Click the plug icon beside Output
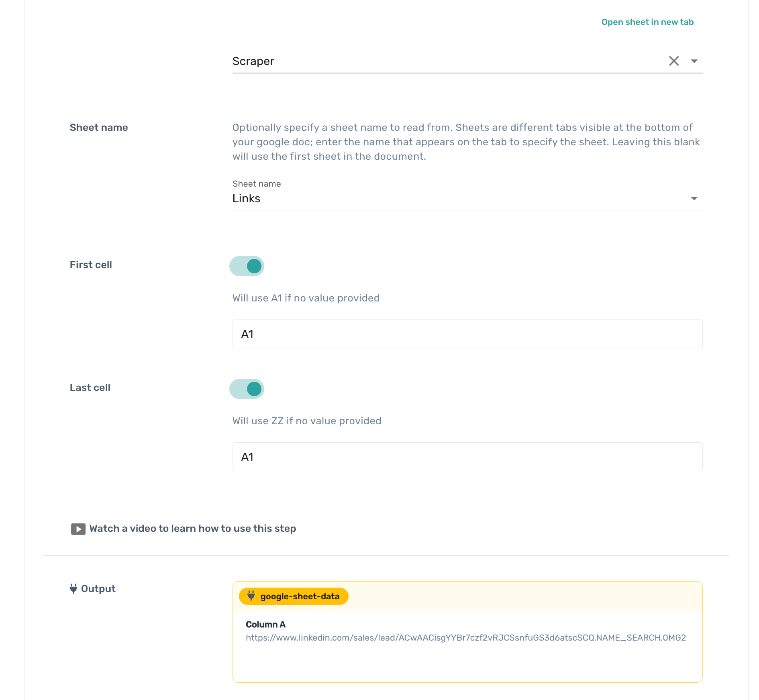This screenshot has height=700, width=759. coord(73,588)
